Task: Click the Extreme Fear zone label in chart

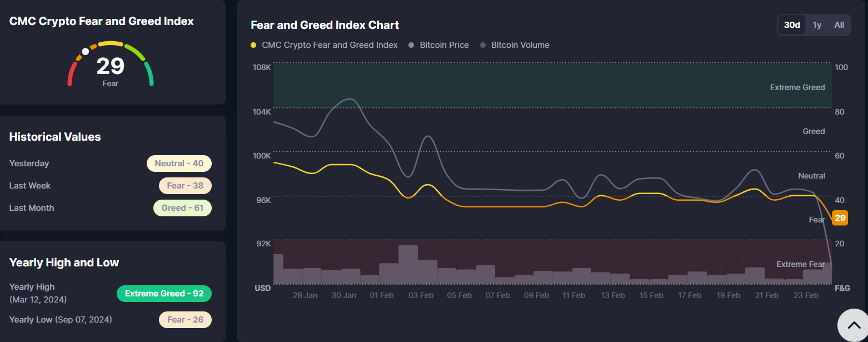Action: pos(801,264)
